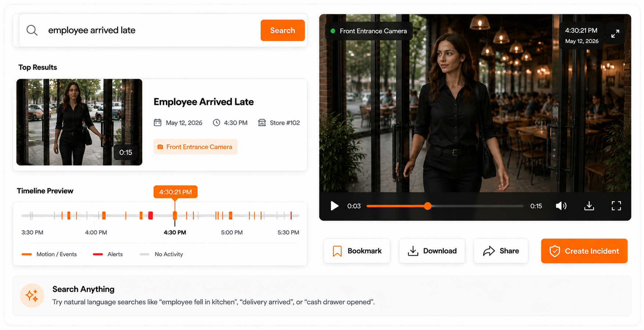The width and height of the screenshot is (644, 330).
Task: Click the sparkle icon beside Search Anything
Action: (32, 295)
